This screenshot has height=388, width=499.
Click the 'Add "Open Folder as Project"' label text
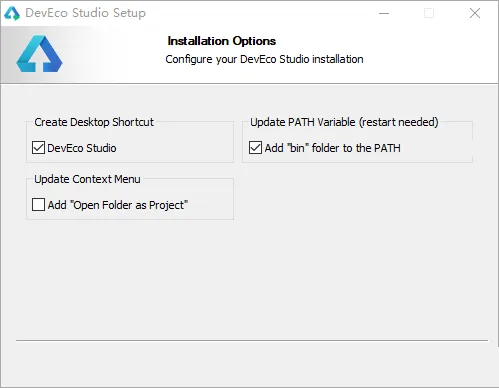coord(118,205)
